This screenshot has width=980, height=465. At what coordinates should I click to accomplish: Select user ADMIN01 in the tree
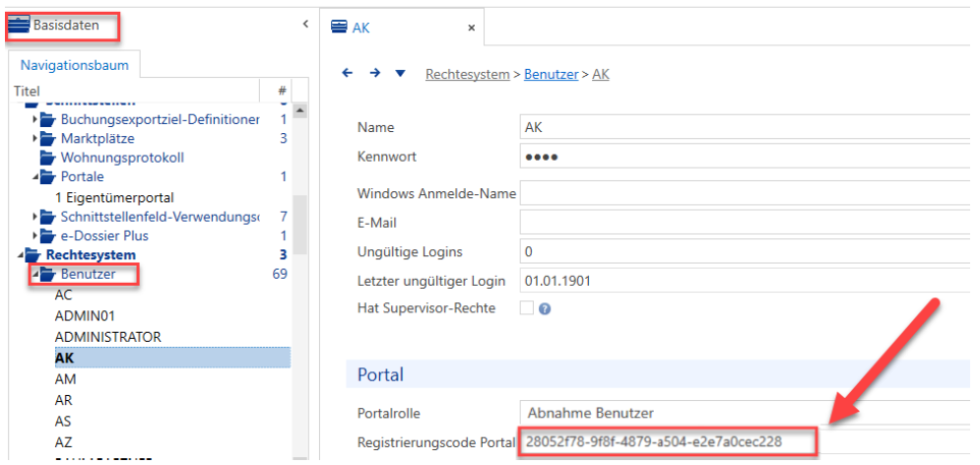pos(85,316)
